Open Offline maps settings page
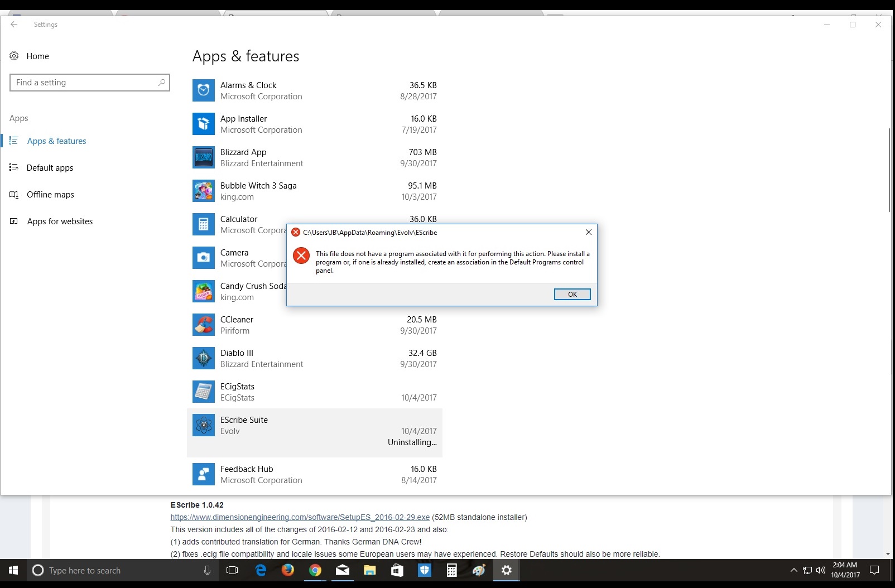Screen dimensions: 895x588 [50, 195]
